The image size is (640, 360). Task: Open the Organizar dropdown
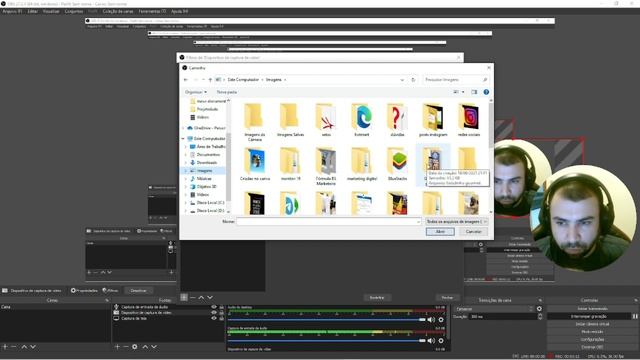(x=196, y=92)
